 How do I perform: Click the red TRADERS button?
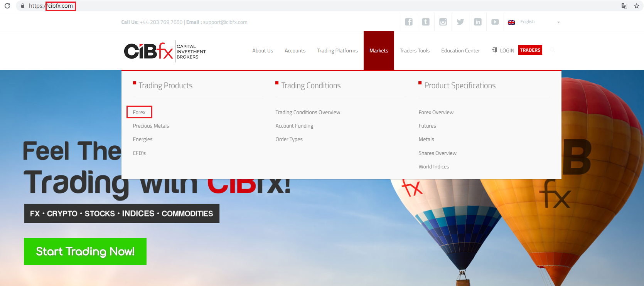530,50
